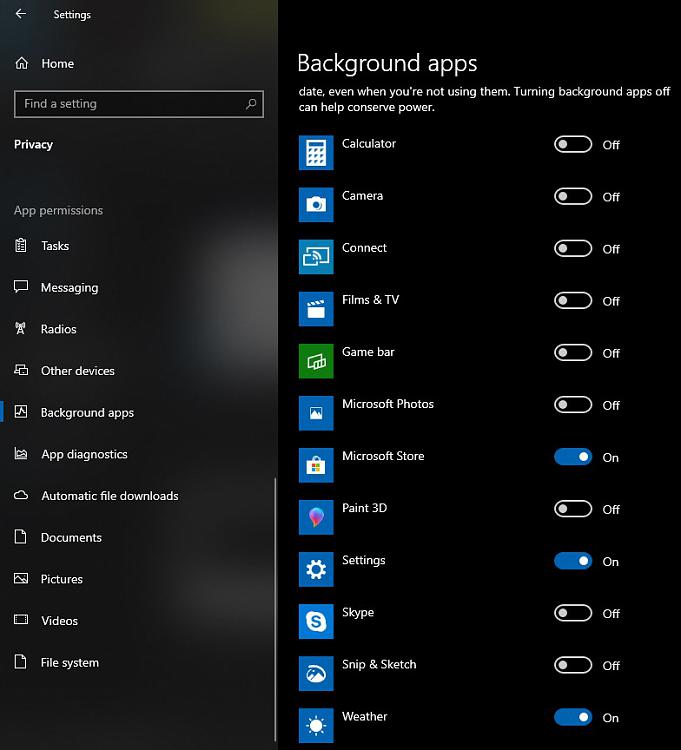This screenshot has width=681, height=750.
Task: Click the Privacy section heading
Action: coord(33,144)
